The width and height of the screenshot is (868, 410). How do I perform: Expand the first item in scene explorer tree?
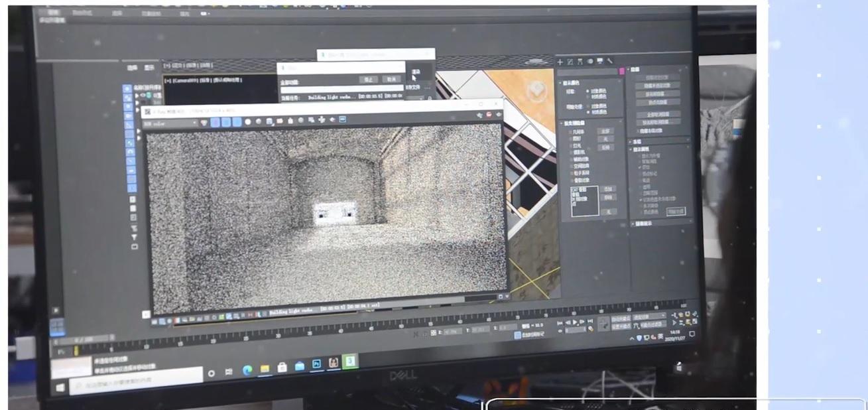[x=137, y=96]
